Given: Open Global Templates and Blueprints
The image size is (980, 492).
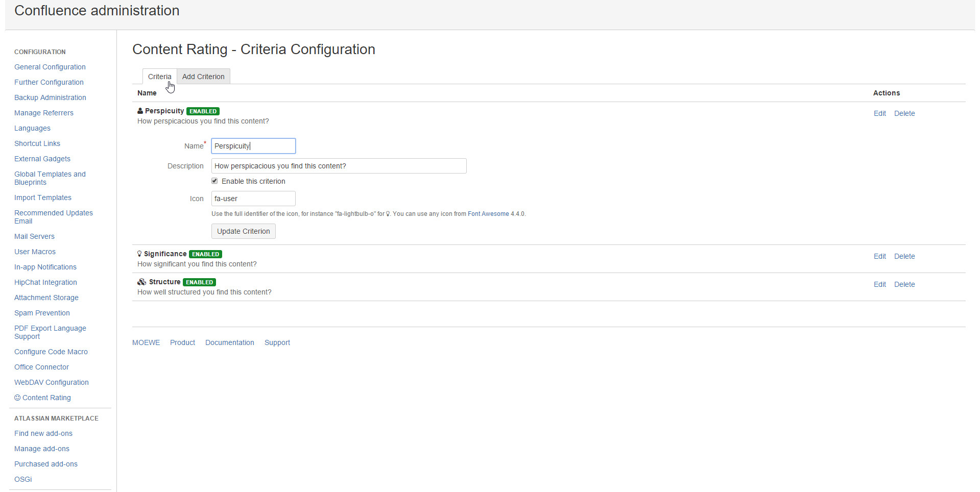Looking at the screenshot, I should (x=50, y=178).
